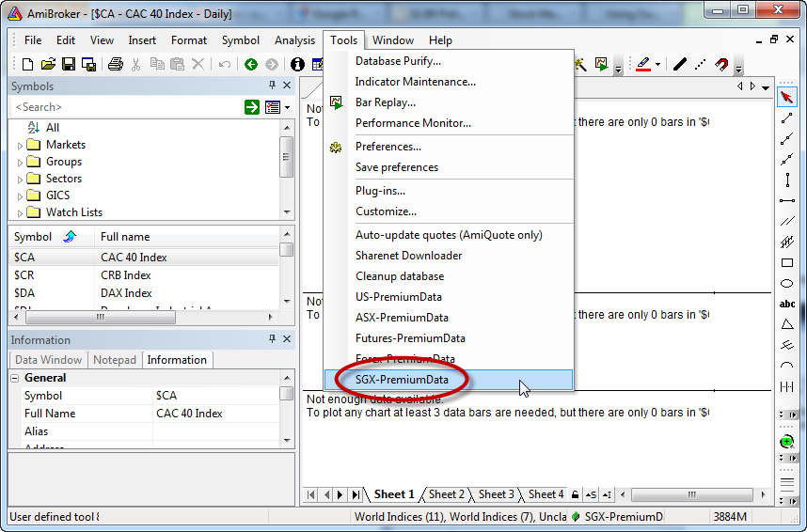
Task: Click the Open folder toolbar icon
Action: (x=48, y=64)
